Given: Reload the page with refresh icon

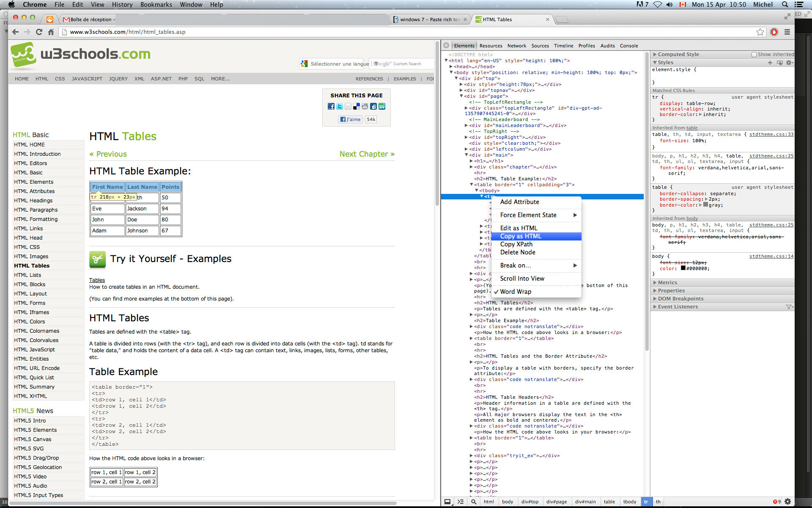Looking at the screenshot, I should (39, 32).
